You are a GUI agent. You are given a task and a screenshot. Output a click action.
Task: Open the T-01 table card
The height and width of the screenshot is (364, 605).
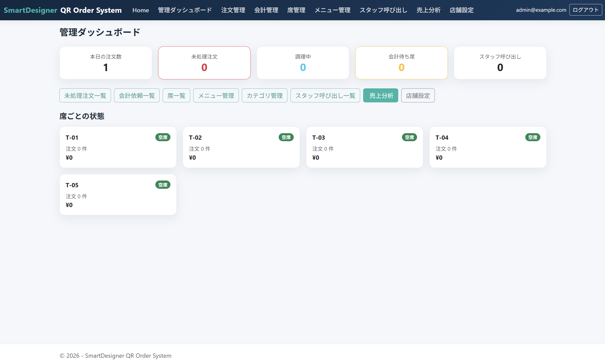click(118, 147)
